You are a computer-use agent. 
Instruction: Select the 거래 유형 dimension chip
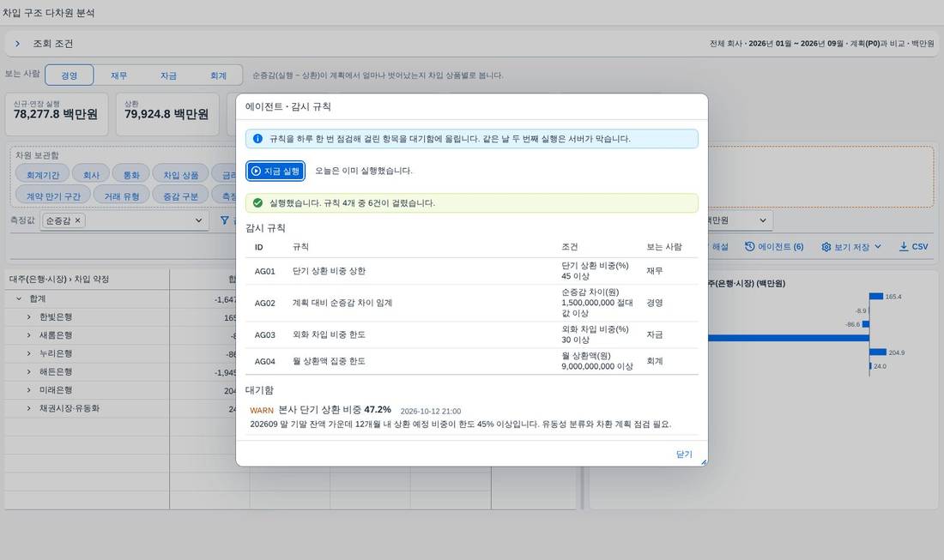click(x=122, y=196)
